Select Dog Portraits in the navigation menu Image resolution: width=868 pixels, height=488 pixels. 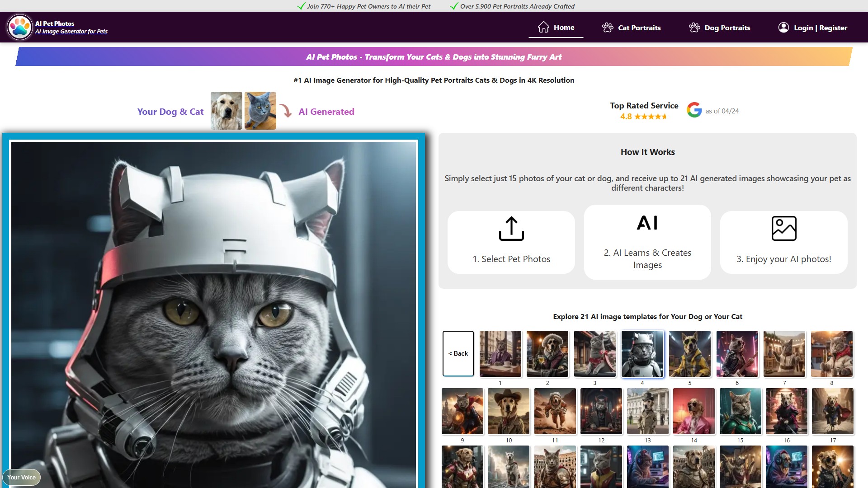click(x=727, y=28)
